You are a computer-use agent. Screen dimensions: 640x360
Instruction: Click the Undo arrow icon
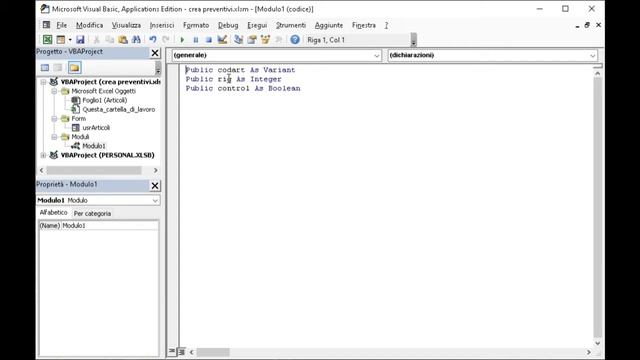tap(153, 40)
